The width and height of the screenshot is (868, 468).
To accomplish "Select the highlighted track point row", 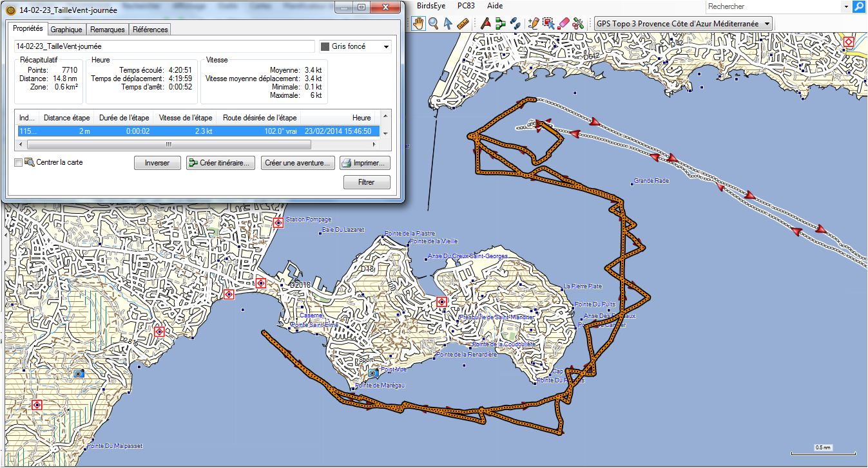I will 198,131.
